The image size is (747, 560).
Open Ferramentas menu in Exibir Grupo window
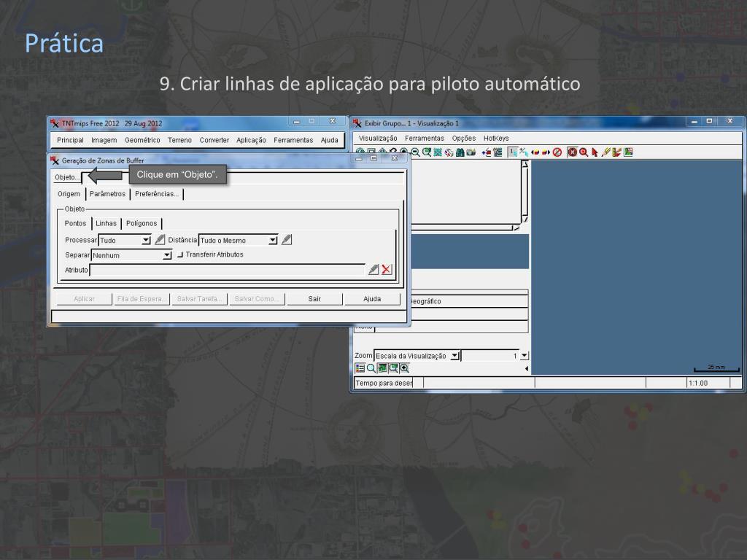coord(425,138)
